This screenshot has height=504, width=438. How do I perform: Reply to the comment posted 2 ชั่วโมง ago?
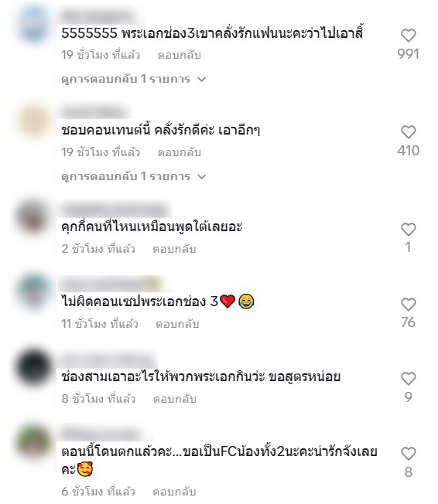pos(174,249)
